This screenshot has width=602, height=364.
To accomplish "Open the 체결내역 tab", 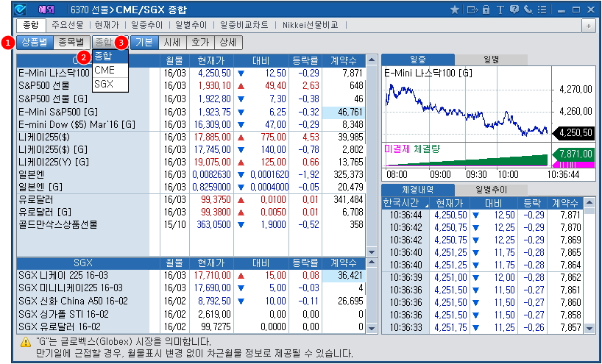I will tap(418, 190).
